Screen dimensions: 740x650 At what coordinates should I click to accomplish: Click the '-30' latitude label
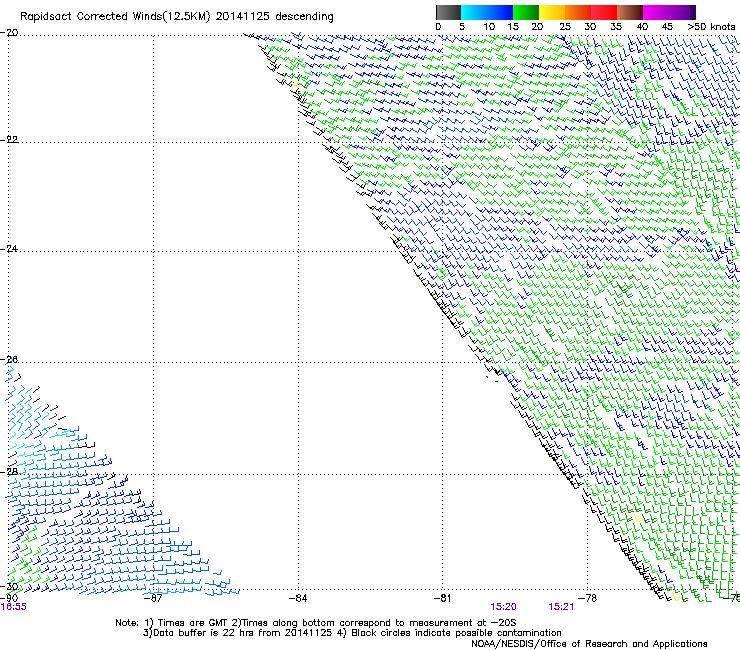(x=9, y=586)
